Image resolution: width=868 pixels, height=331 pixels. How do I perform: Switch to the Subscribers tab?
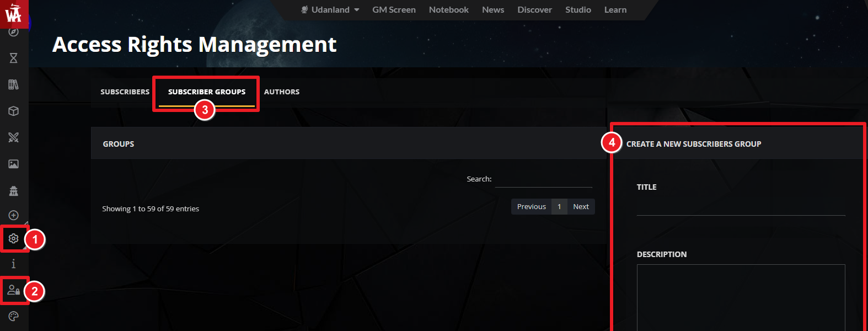coord(125,92)
